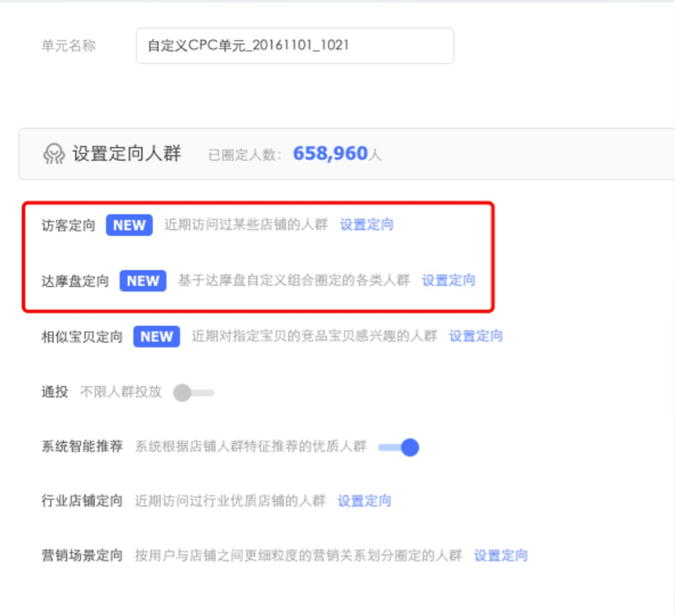Click the 系统智能推荐 label
675x616 pixels.
pyautogui.click(x=82, y=447)
